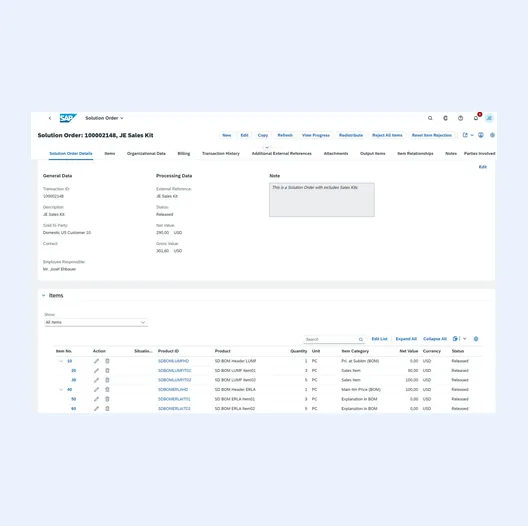Delete item 10 with trash icon
The image size is (528, 526).
point(107,361)
